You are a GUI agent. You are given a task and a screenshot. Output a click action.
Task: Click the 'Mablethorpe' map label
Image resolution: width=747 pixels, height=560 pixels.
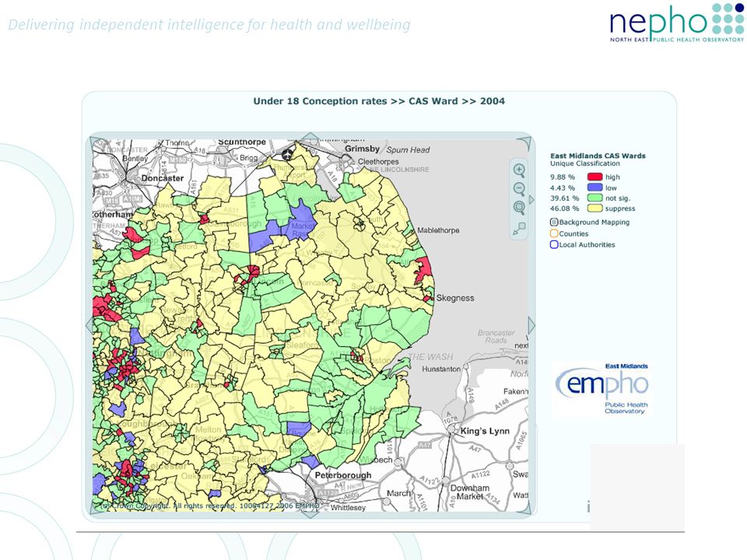(x=438, y=230)
